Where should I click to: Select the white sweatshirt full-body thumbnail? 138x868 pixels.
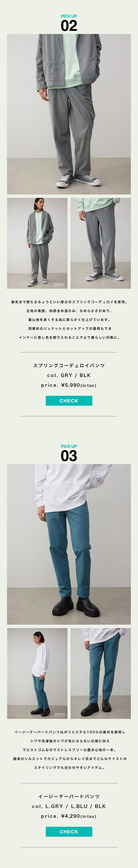[37, 674]
